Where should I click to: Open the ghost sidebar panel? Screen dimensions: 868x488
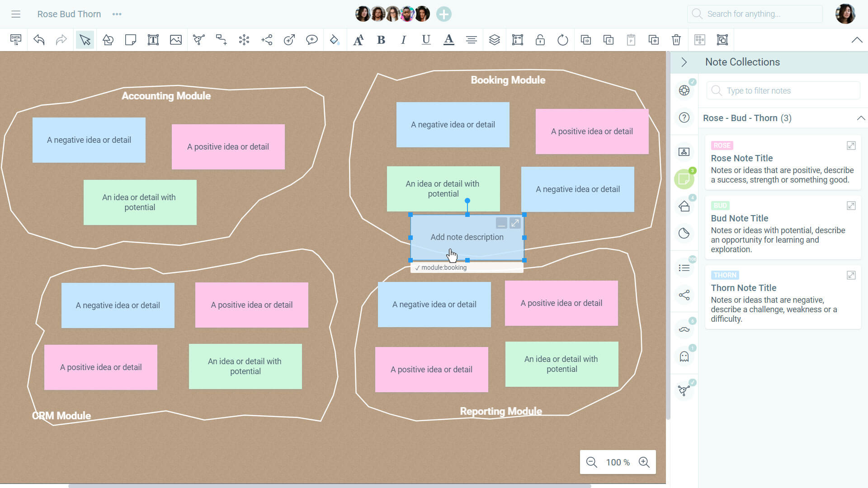pos(684,357)
